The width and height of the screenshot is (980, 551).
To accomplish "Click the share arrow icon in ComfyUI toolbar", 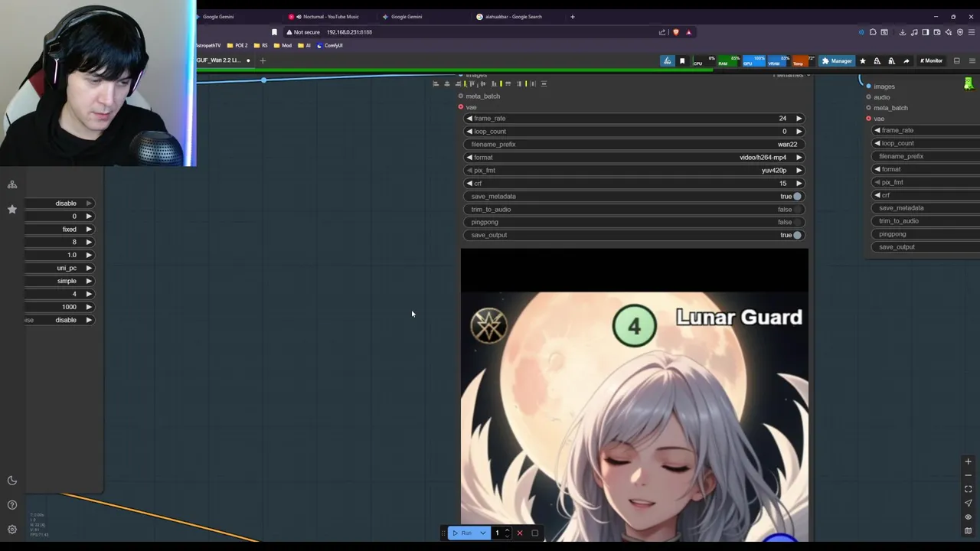I will (906, 61).
